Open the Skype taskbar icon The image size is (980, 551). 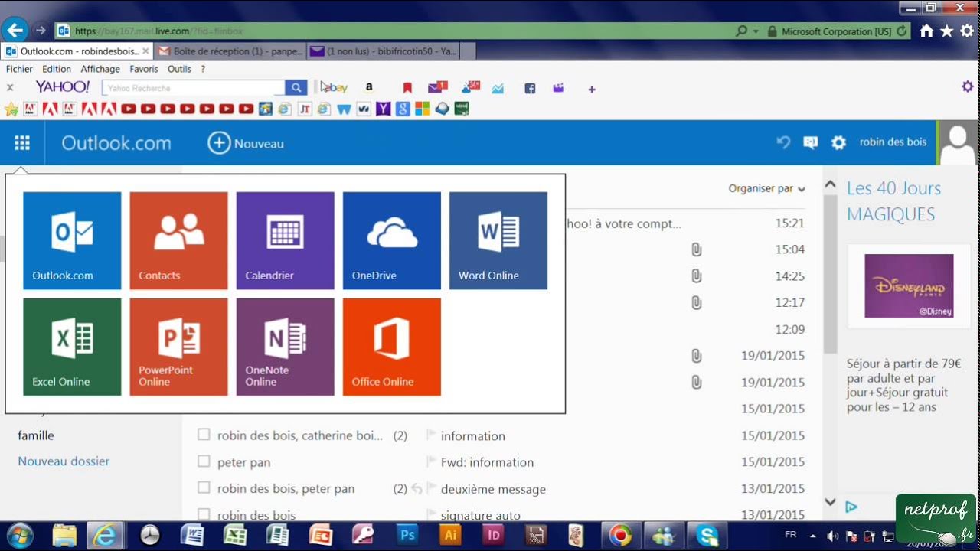coord(707,535)
